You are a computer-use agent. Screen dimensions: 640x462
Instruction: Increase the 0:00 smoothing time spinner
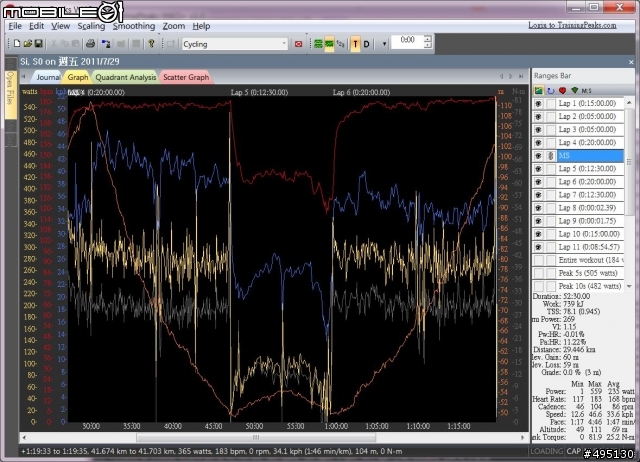[x=427, y=39]
